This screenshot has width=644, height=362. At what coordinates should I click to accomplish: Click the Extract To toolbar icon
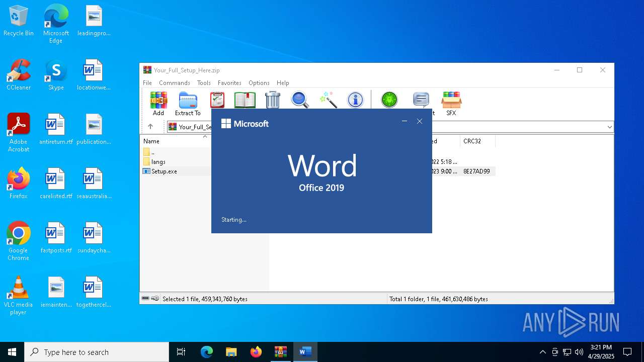point(188,104)
